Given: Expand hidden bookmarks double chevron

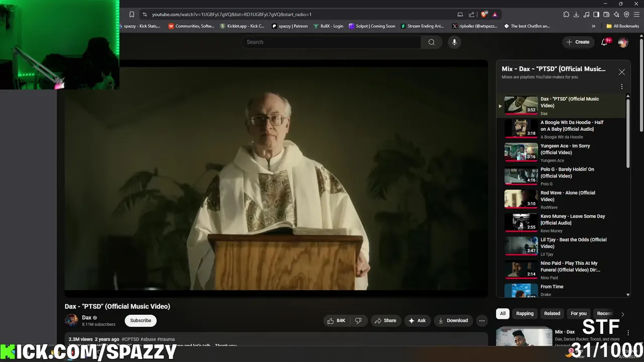Looking at the screenshot, I should [x=593, y=26].
